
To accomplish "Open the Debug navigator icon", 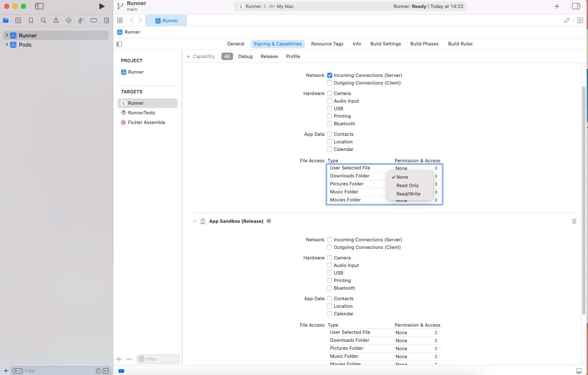I will (x=81, y=20).
